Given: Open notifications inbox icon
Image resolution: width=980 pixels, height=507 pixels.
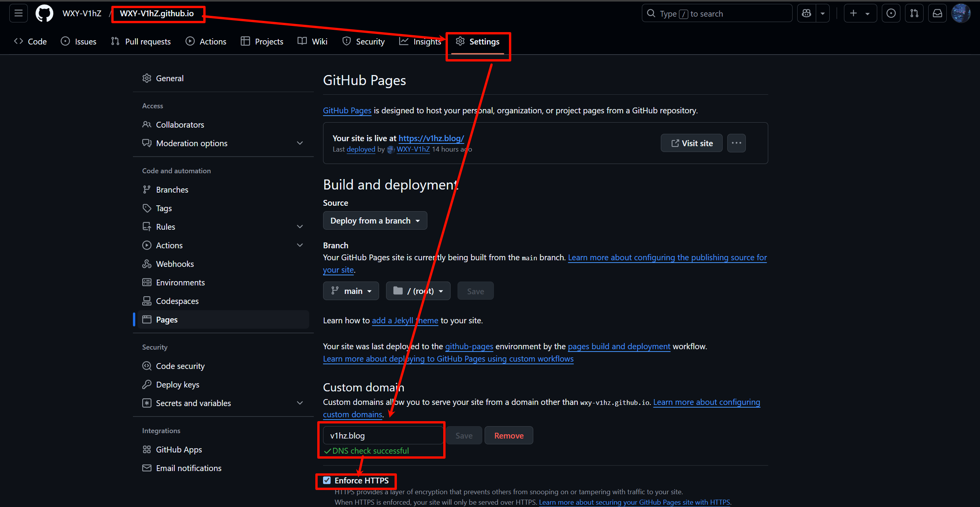Looking at the screenshot, I should point(937,14).
